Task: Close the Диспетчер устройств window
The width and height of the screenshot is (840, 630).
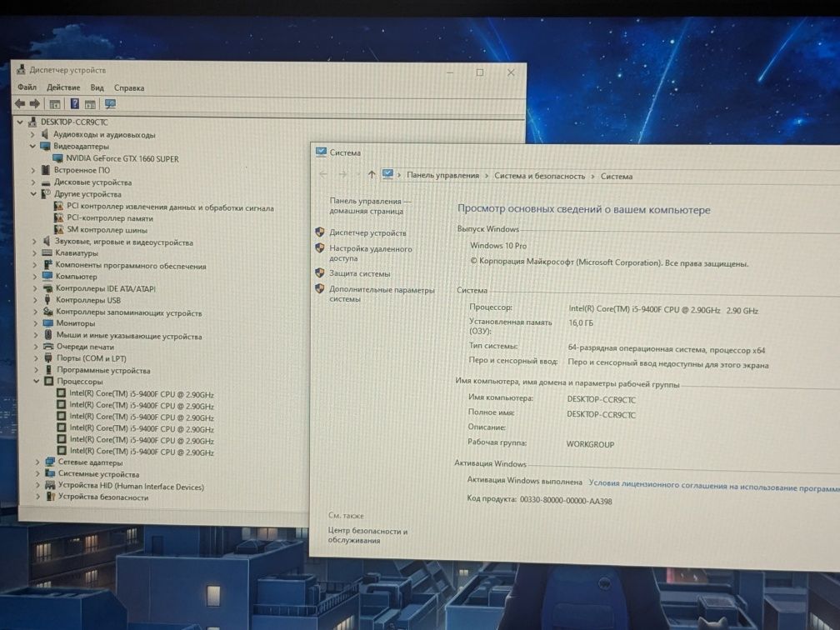Action: pos(511,72)
